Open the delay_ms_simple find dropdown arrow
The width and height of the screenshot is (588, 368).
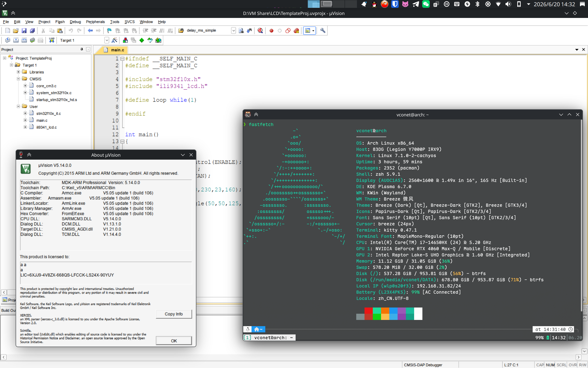(234, 30)
